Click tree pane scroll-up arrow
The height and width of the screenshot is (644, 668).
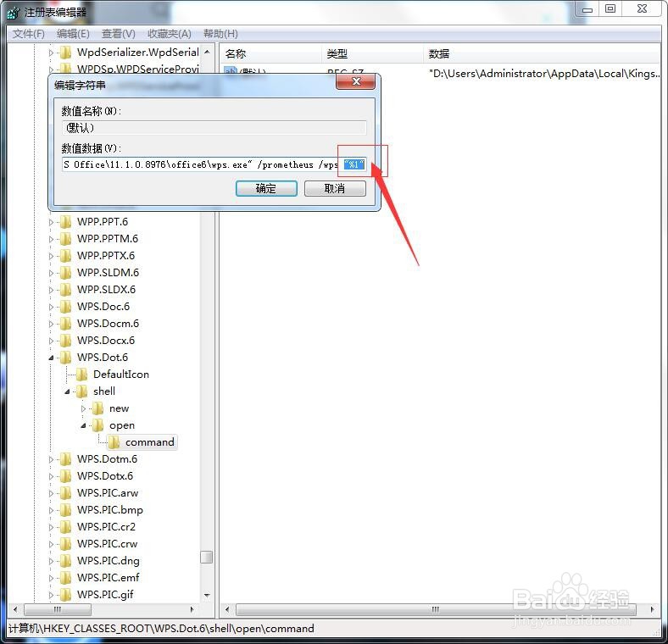tap(207, 52)
